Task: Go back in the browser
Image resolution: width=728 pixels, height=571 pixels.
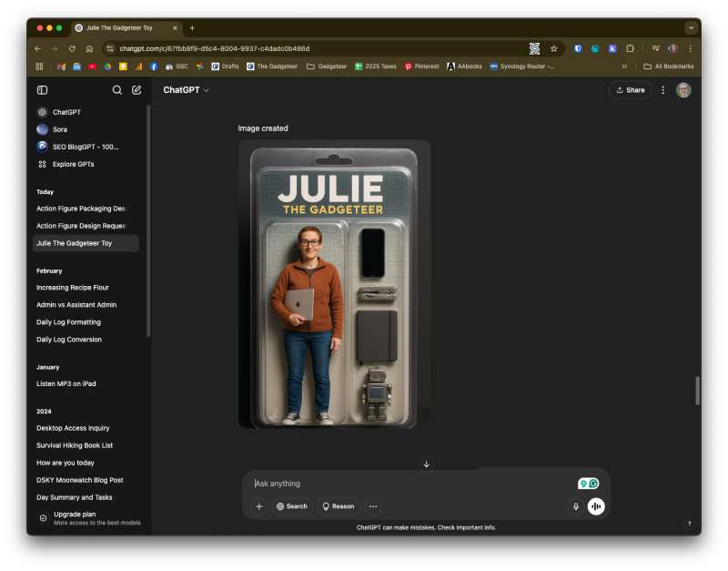Action: (x=37, y=48)
